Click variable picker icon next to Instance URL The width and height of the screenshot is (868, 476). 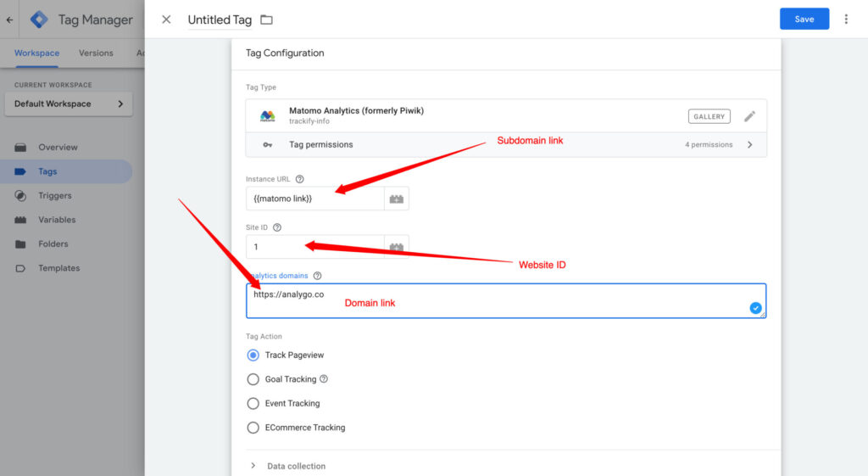click(396, 199)
